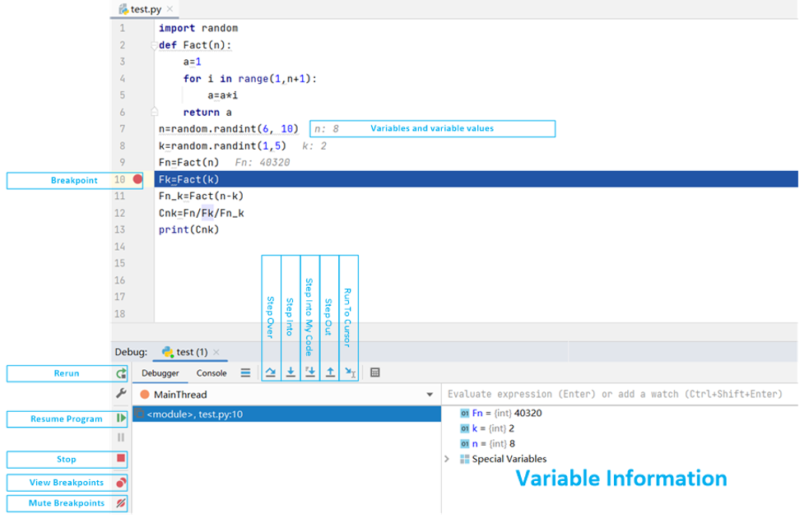Click the Step Into icon
Image resolution: width=809 pixels, height=532 pixels.
click(x=291, y=372)
